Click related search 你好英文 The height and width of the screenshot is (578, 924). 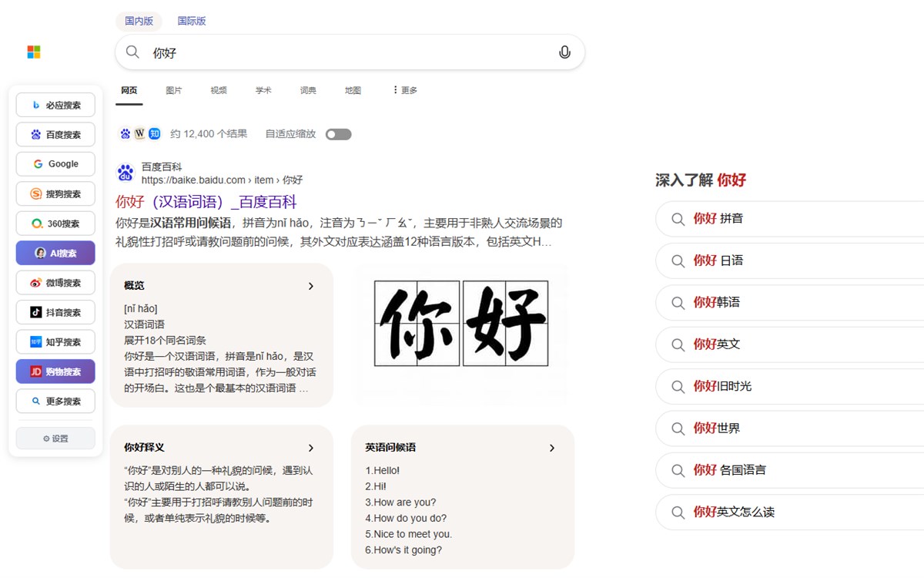tap(790, 344)
